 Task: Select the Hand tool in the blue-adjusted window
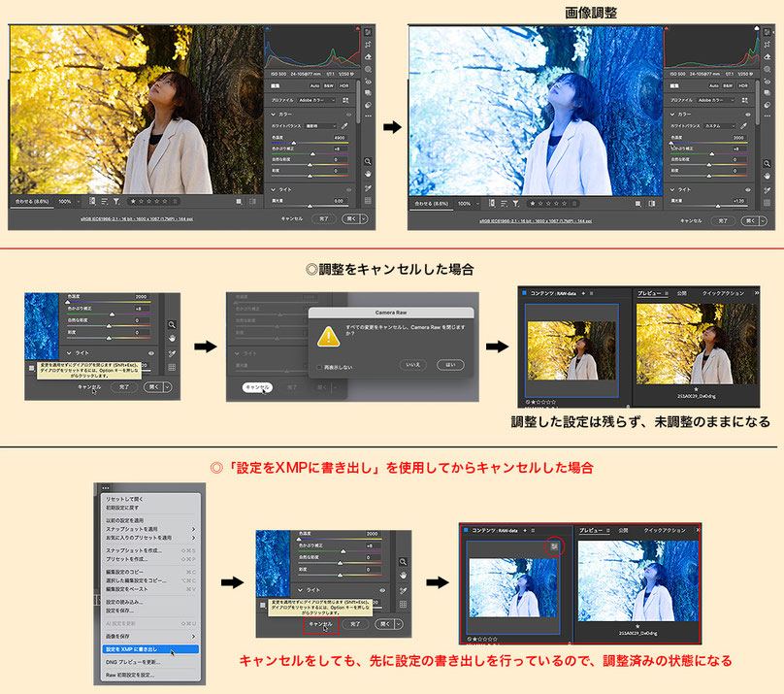pos(767,176)
